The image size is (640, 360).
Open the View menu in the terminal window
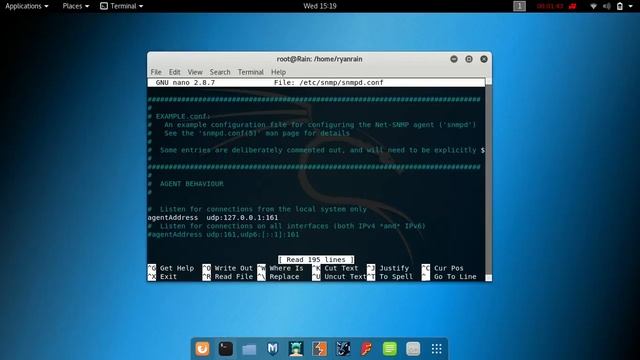coord(195,72)
